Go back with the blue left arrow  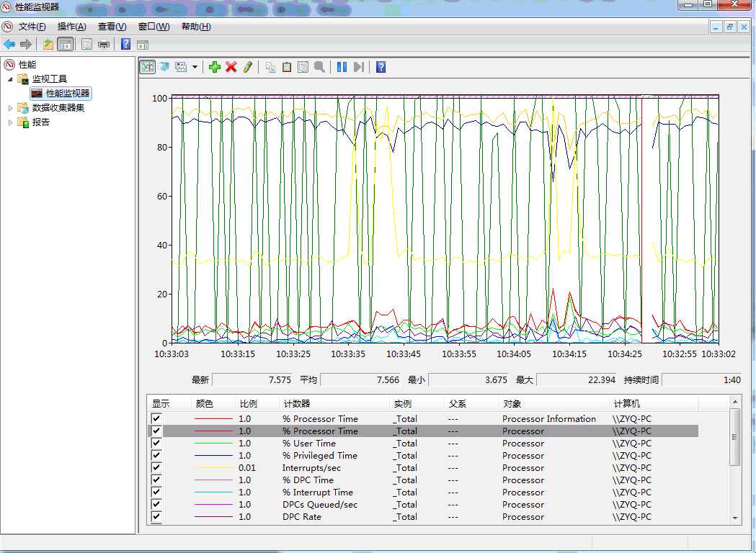click(x=9, y=45)
